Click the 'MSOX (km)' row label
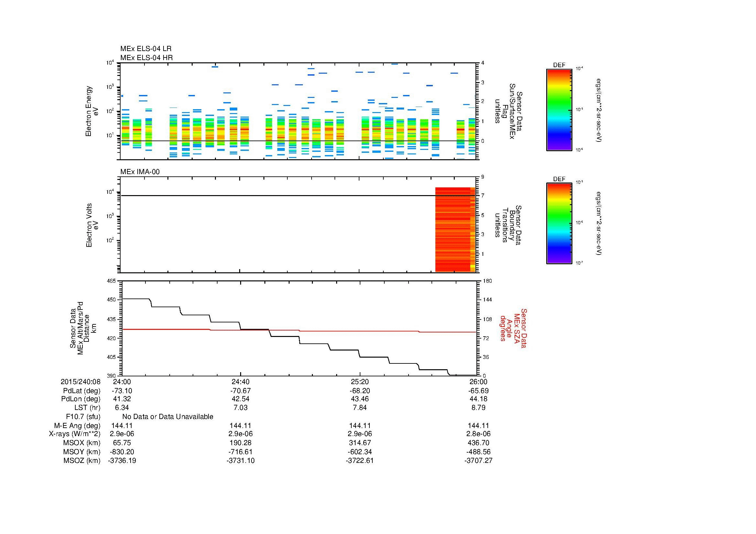 tap(82, 443)
